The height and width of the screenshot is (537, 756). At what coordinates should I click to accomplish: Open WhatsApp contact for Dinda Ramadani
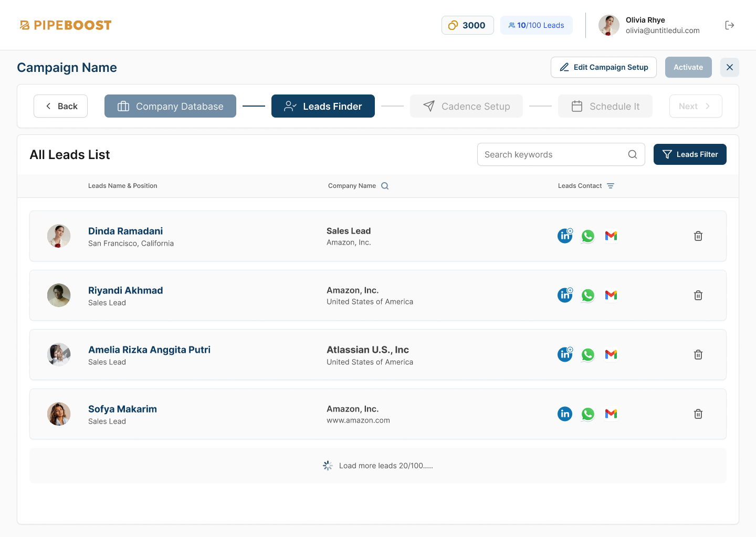click(x=588, y=236)
